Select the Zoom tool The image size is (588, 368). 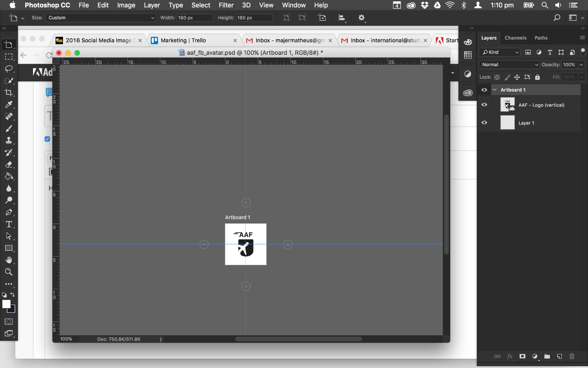pyautogui.click(x=9, y=272)
